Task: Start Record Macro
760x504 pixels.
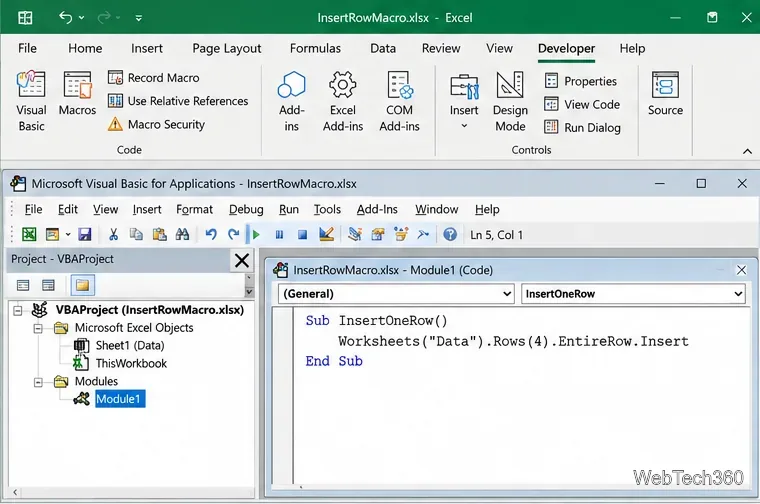Action: [154, 78]
